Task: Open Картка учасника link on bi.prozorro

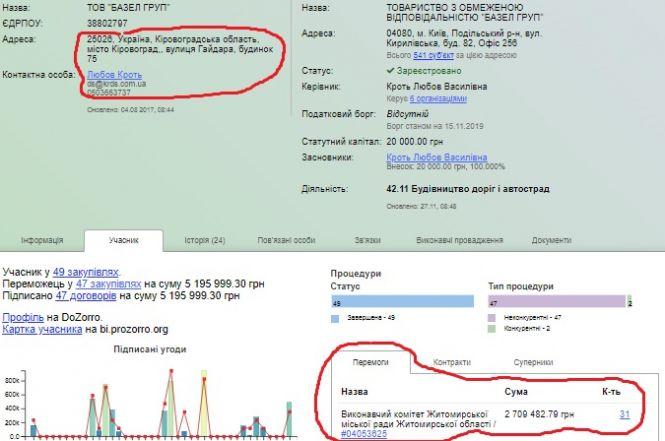Action: [42, 329]
